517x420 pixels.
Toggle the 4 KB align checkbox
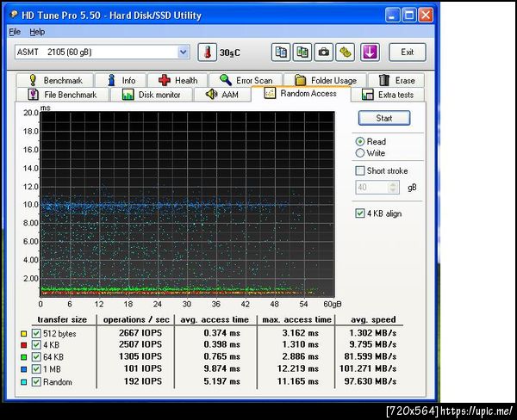pos(359,213)
